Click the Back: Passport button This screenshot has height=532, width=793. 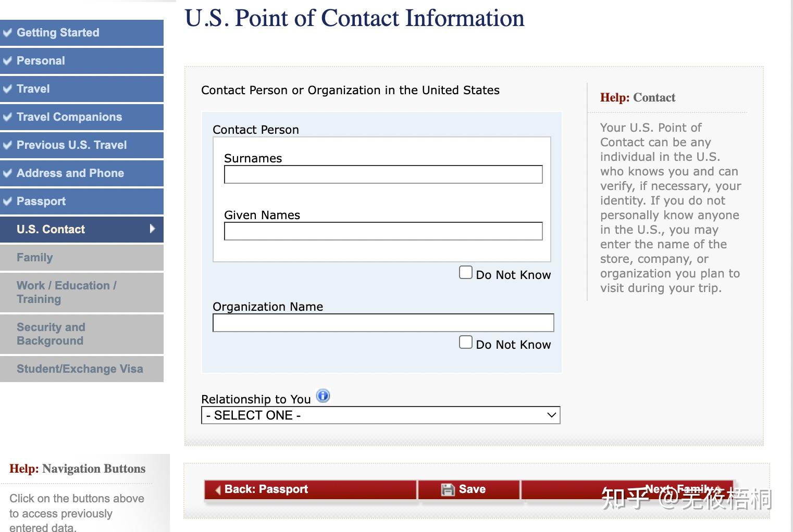[311, 489]
